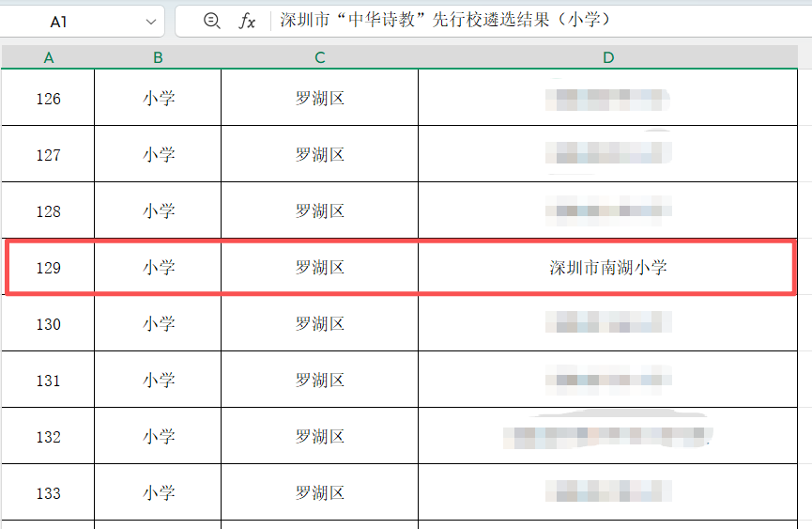Click the 小学 cell in row 132
812x529 pixels.
[x=158, y=436]
